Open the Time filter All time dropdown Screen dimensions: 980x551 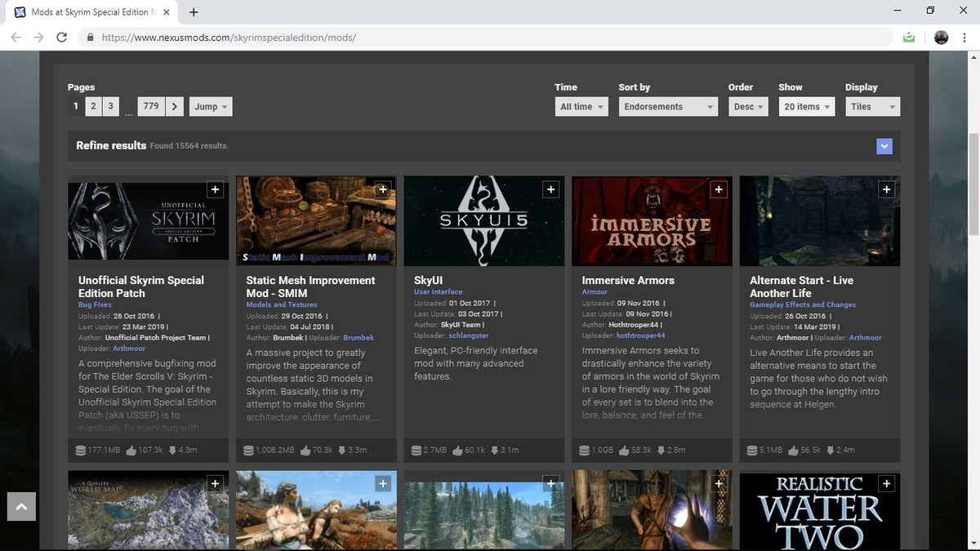[x=581, y=106]
